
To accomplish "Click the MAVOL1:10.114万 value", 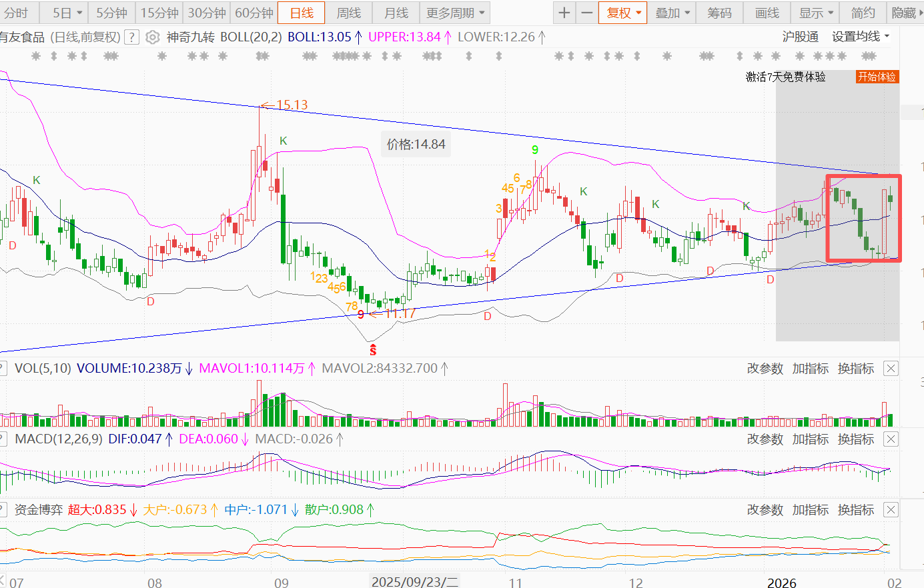I will tap(252, 368).
